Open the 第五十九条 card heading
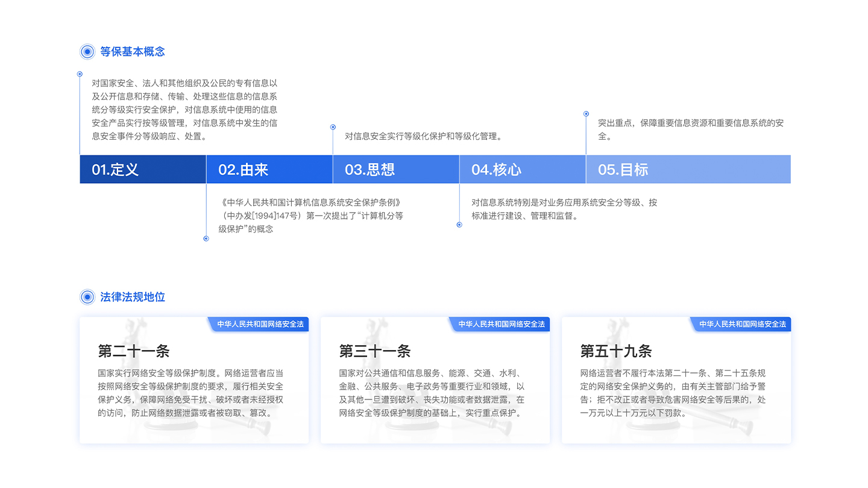868x488 pixels. coord(616,351)
